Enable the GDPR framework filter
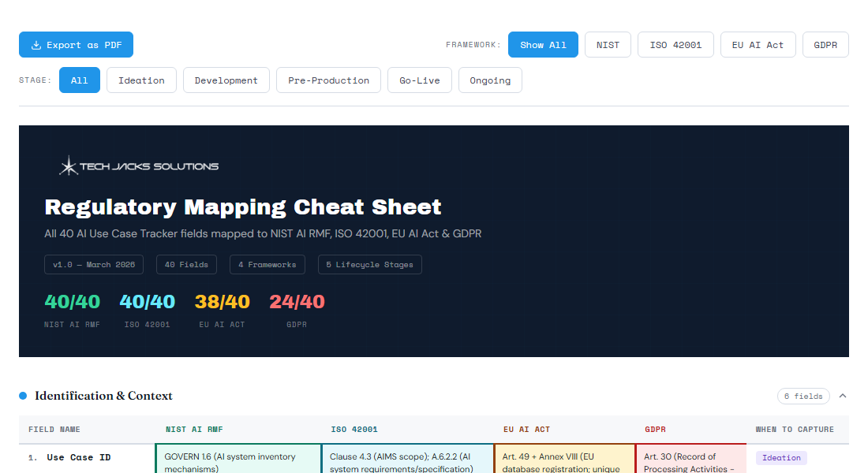Image resolution: width=868 pixels, height=473 pixels. pyautogui.click(x=825, y=44)
